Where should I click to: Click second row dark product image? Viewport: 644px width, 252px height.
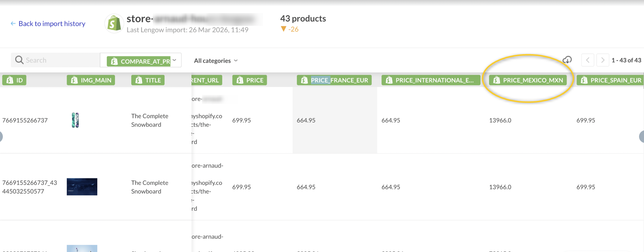click(x=82, y=187)
